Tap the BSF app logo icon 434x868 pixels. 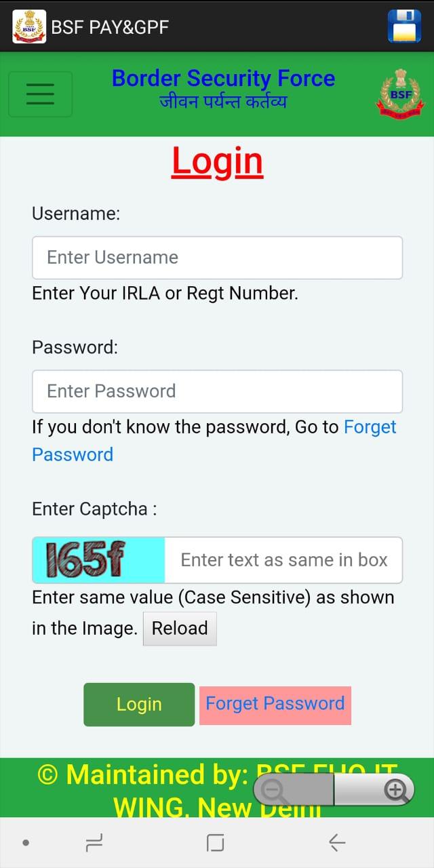[x=29, y=26]
